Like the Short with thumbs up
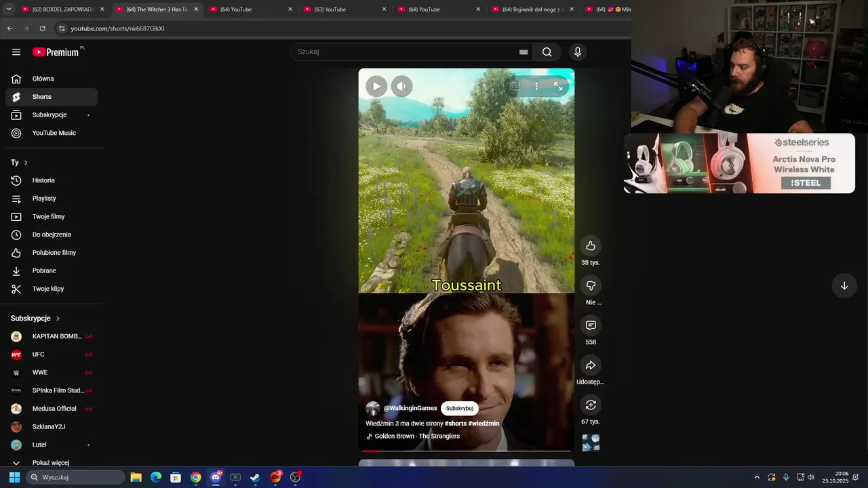 (591, 246)
